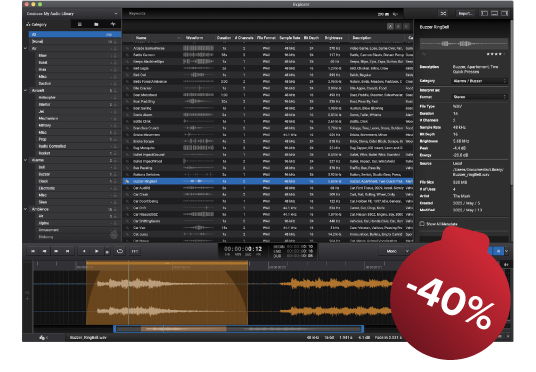Click the markers icon beside the loop button

(135, 251)
